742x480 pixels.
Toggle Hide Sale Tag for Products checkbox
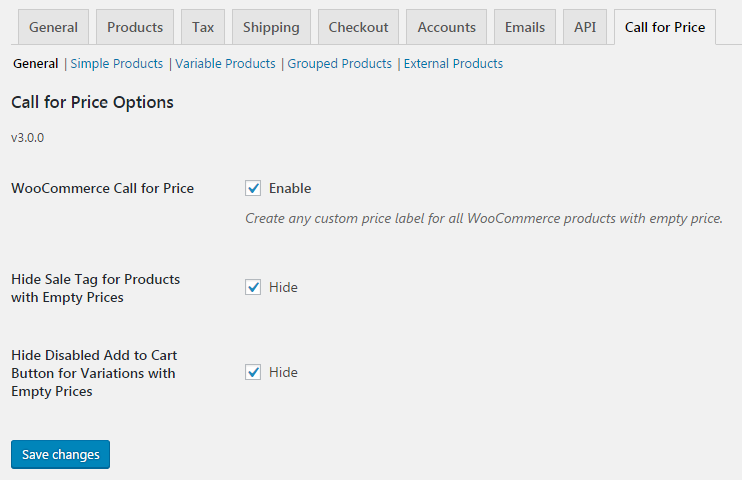[253, 287]
